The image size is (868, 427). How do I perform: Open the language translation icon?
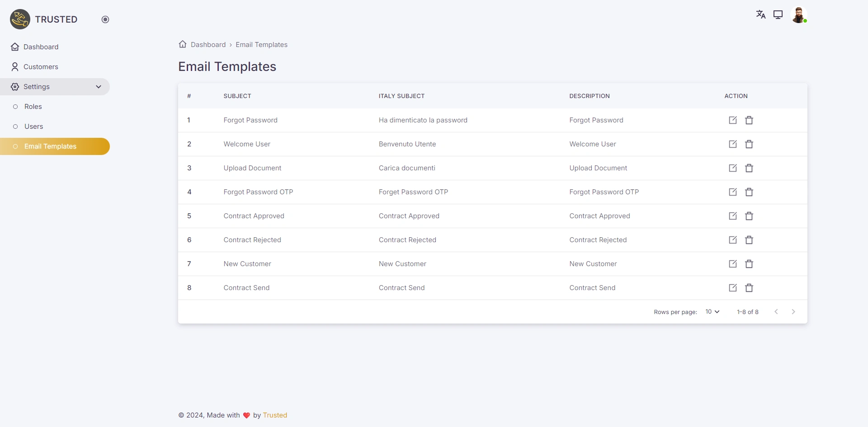point(761,14)
